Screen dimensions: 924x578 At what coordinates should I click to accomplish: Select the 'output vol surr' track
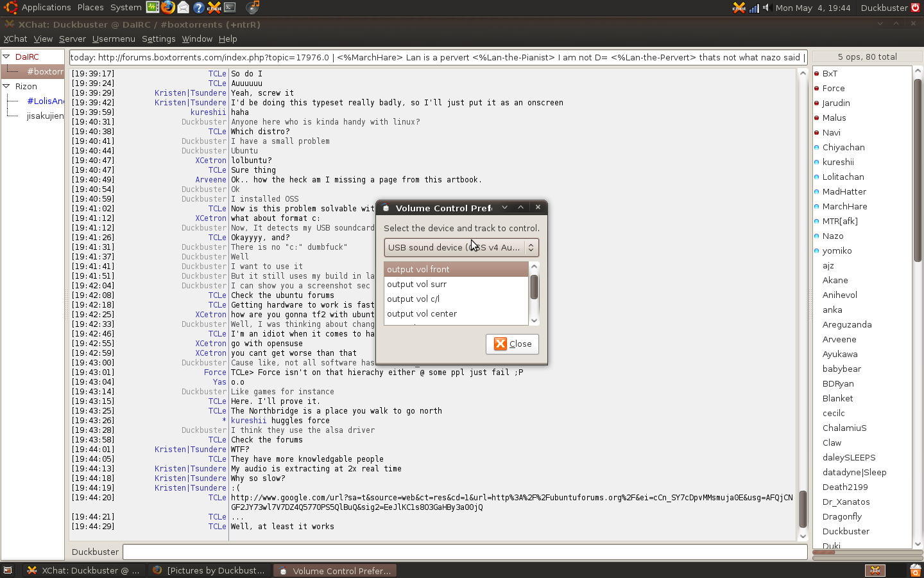417,285
